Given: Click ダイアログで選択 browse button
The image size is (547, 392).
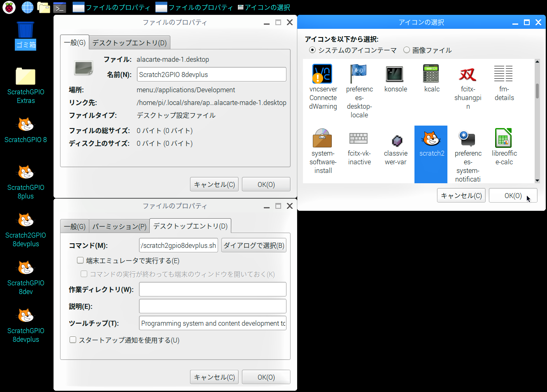Looking at the screenshot, I should (254, 245).
